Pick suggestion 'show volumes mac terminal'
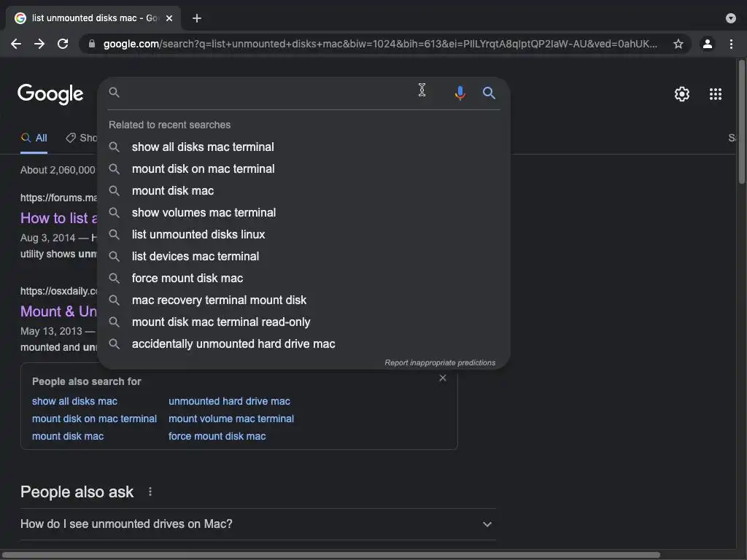 (303, 212)
